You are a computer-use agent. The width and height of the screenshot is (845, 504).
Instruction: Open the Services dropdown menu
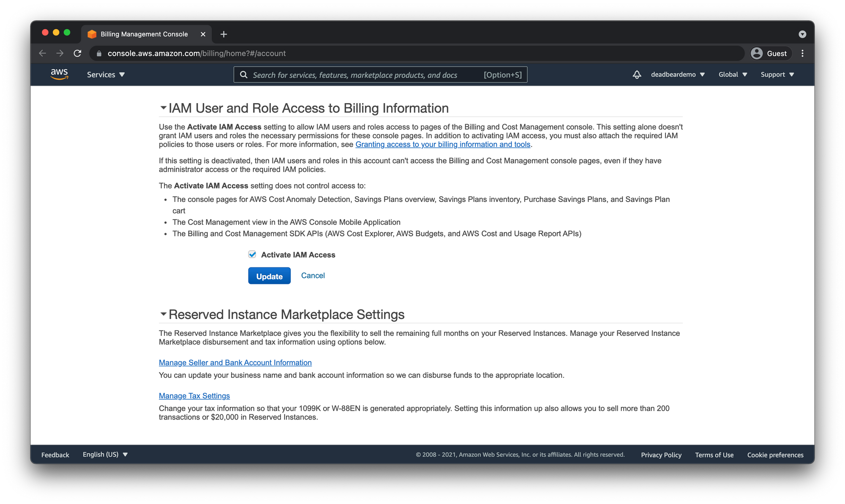click(106, 75)
